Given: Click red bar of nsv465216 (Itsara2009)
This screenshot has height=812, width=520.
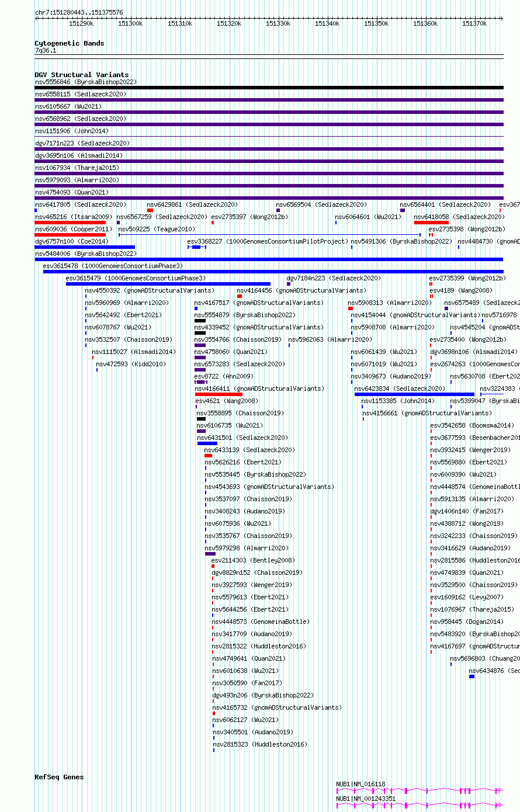Looking at the screenshot, I should 70,223.
